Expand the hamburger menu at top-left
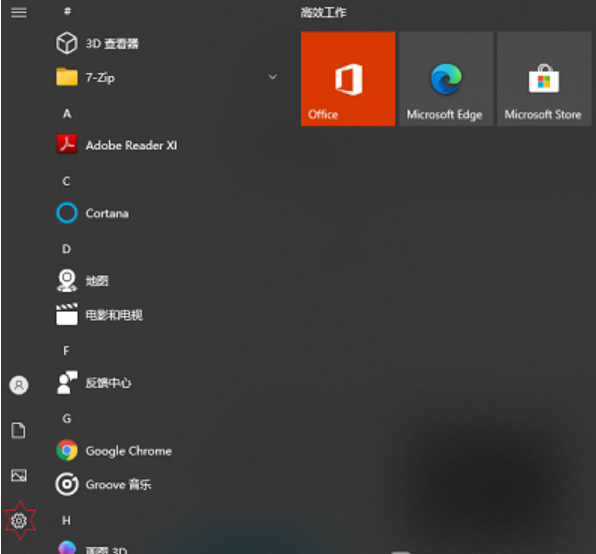 click(x=19, y=13)
